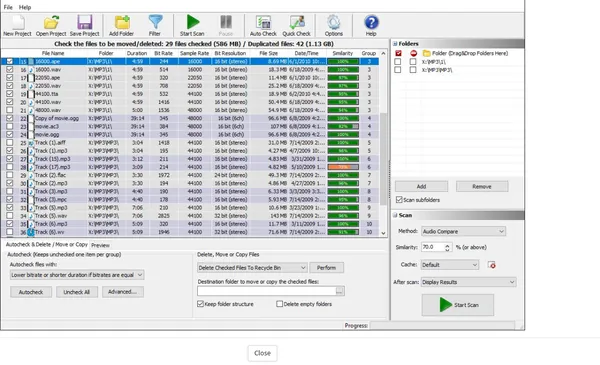Select the Track (15).mp3 row

(190, 159)
